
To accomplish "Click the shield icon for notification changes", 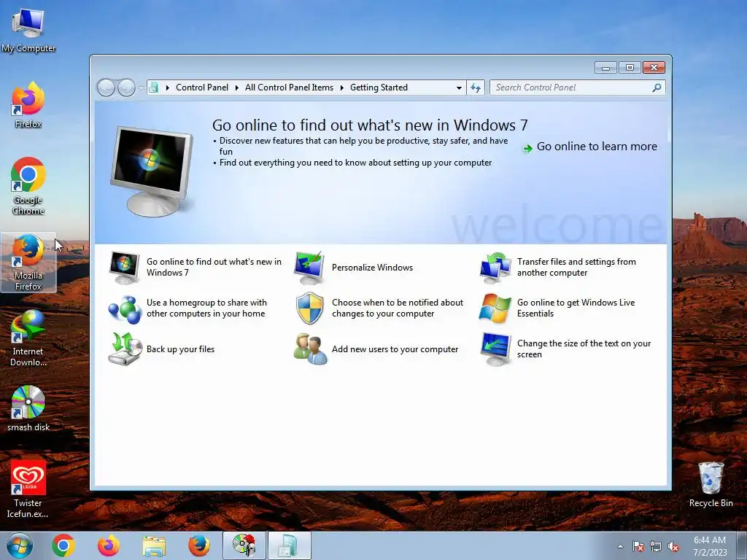I will click(x=309, y=308).
